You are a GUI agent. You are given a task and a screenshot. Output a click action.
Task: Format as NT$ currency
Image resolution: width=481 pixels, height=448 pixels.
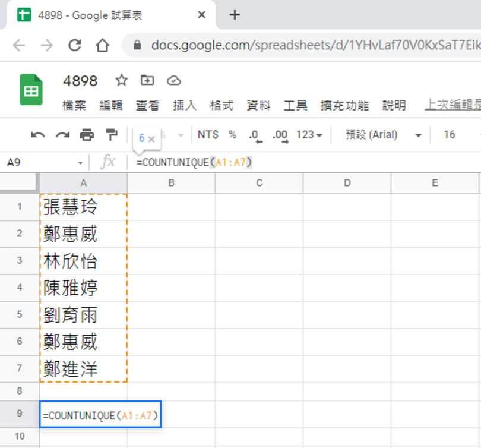208,134
